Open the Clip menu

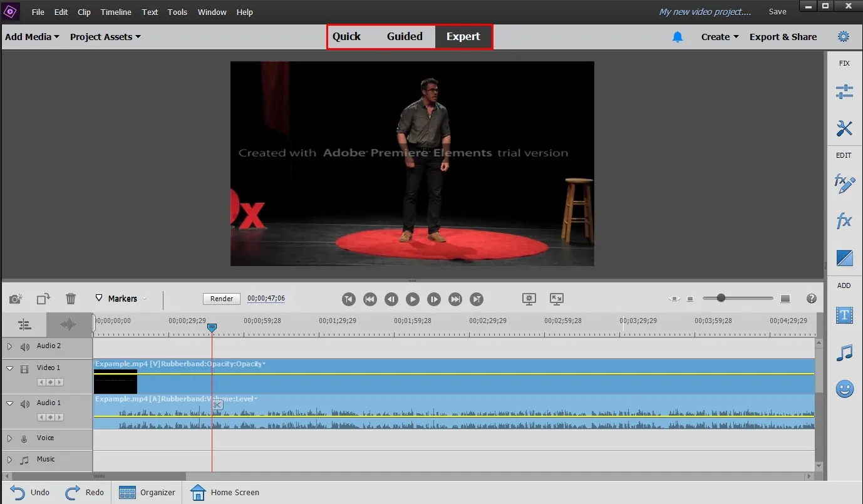[84, 12]
